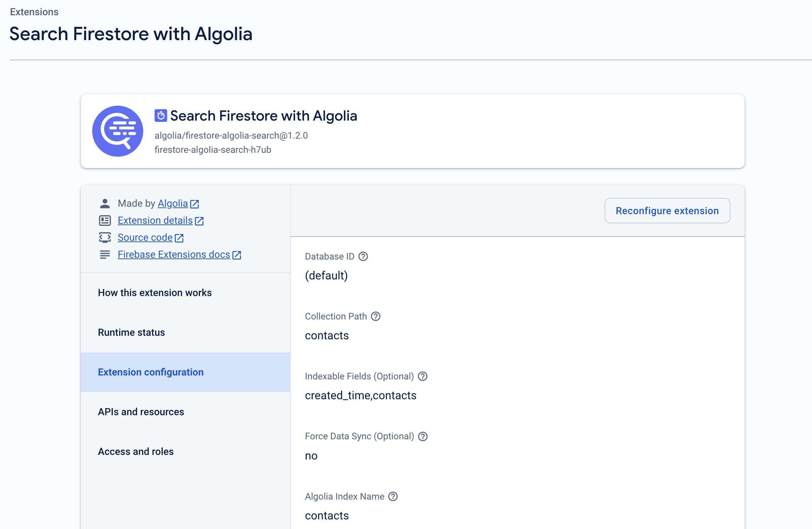812x529 pixels.
Task: Open the Algolia publisher link
Action: click(173, 204)
